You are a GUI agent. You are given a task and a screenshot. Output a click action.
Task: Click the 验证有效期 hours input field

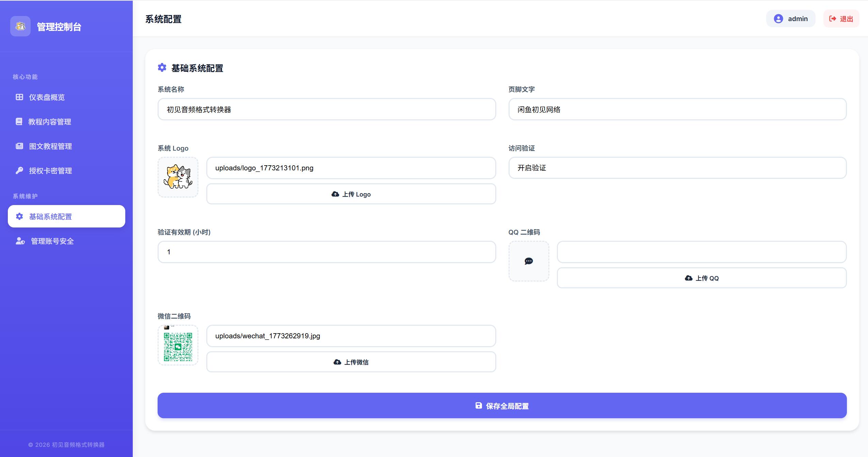326,252
